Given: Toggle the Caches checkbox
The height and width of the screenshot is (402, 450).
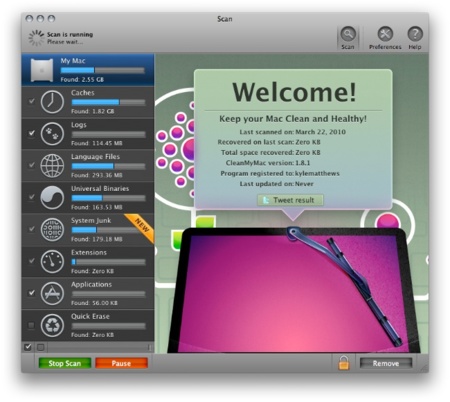Looking at the screenshot, I should click(31, 101).
